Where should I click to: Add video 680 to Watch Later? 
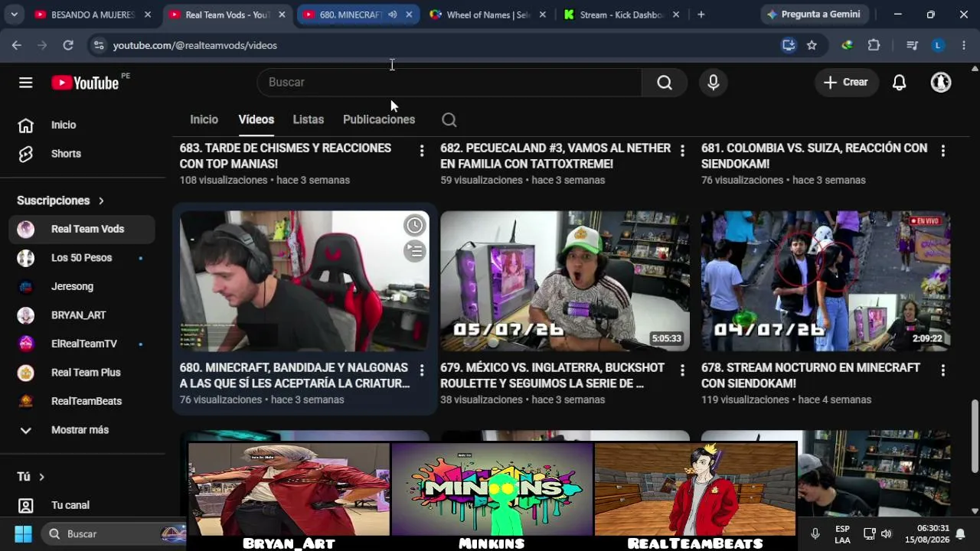click(414, 225)
